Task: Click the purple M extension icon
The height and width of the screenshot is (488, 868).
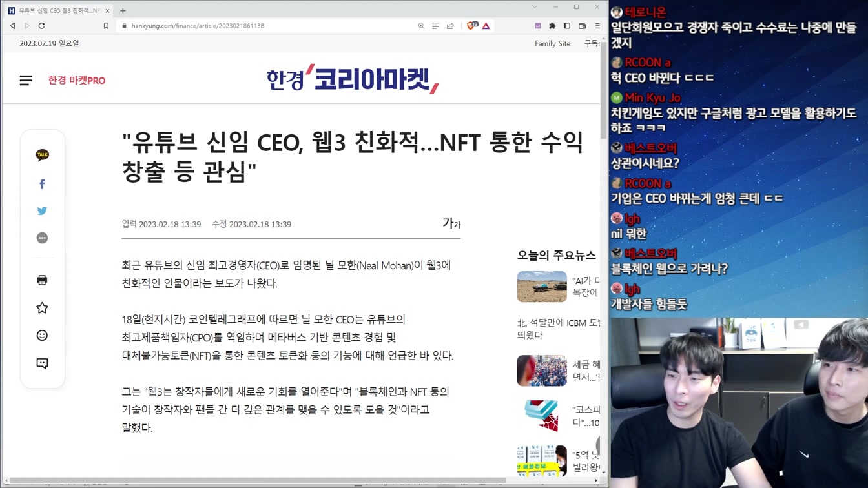Action: point(538,26)
